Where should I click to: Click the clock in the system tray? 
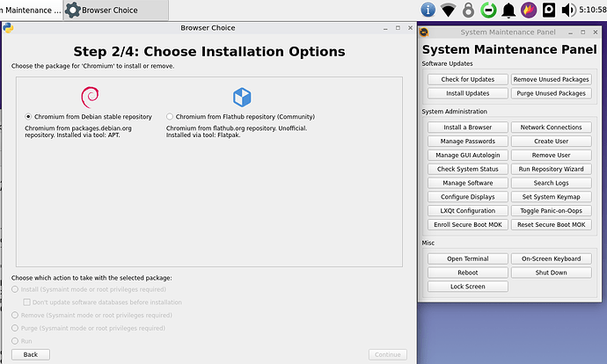(593, 10)
